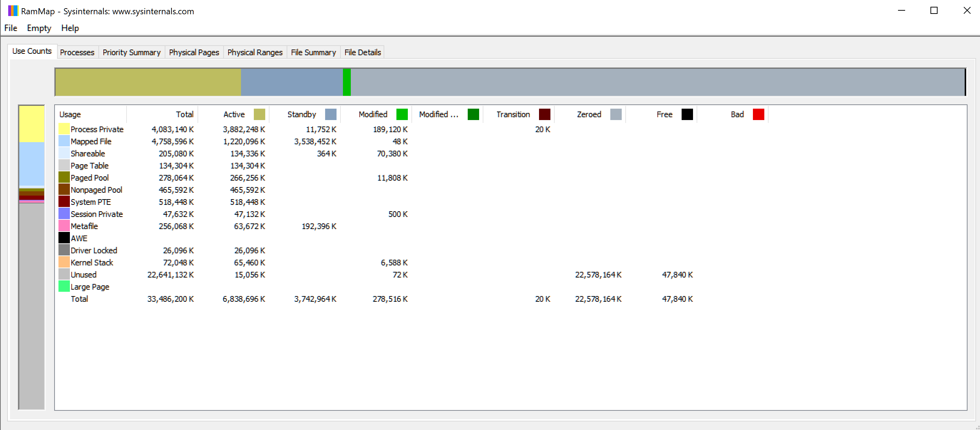The height and width of the screenshot is (430, 980).
Task: Click the pink Metafile color swatch
Action: tap(64, 226)
